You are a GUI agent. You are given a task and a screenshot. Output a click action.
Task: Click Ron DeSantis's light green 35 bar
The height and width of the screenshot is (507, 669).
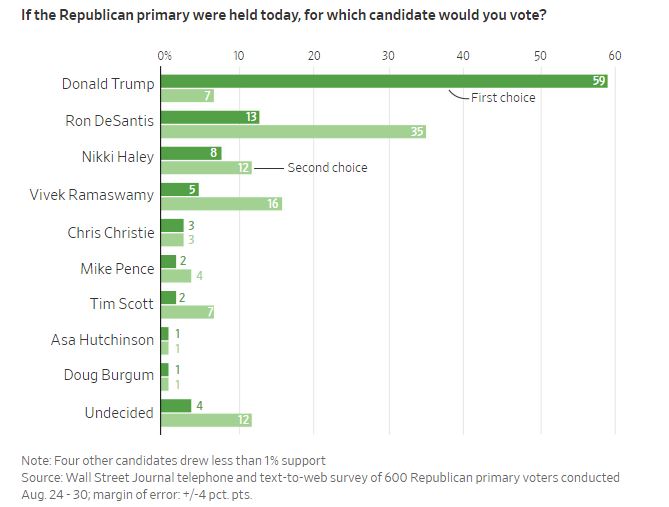point(293,131)
